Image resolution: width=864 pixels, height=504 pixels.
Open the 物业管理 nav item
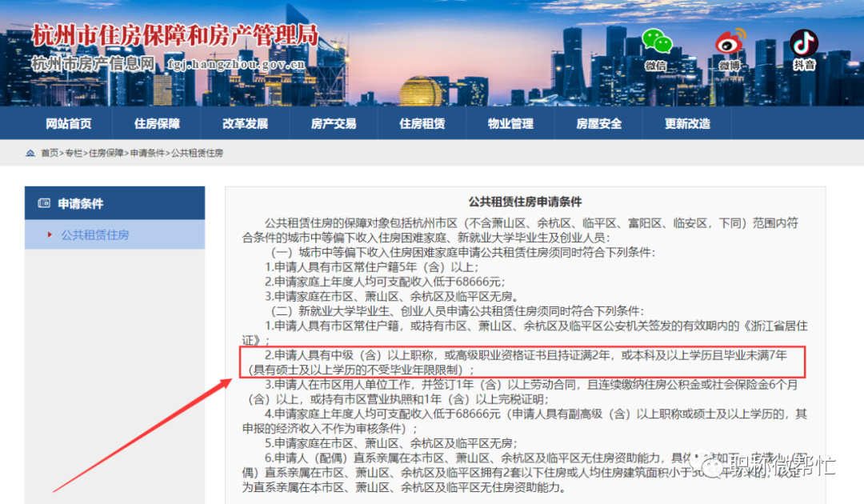(510, 123)
